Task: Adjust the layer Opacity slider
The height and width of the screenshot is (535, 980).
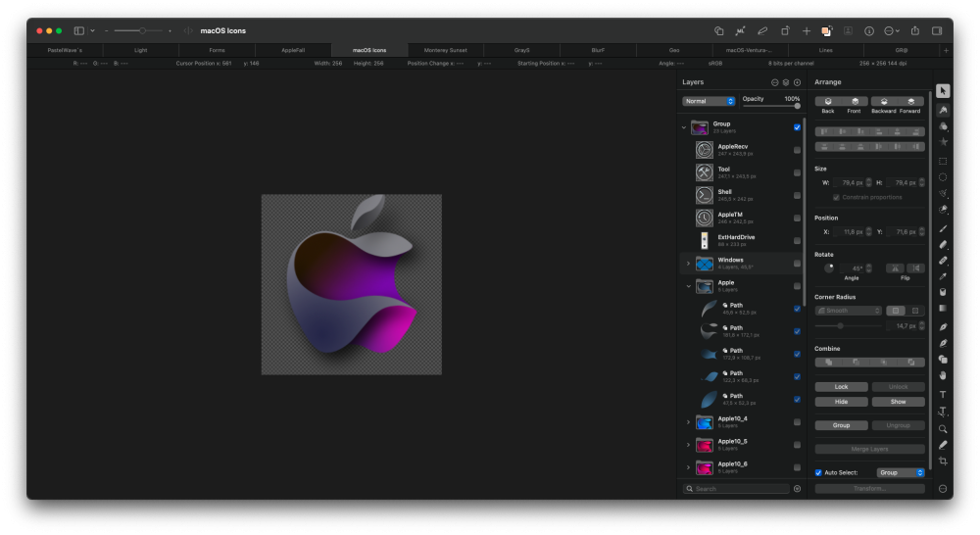Action: click(771, 106)
